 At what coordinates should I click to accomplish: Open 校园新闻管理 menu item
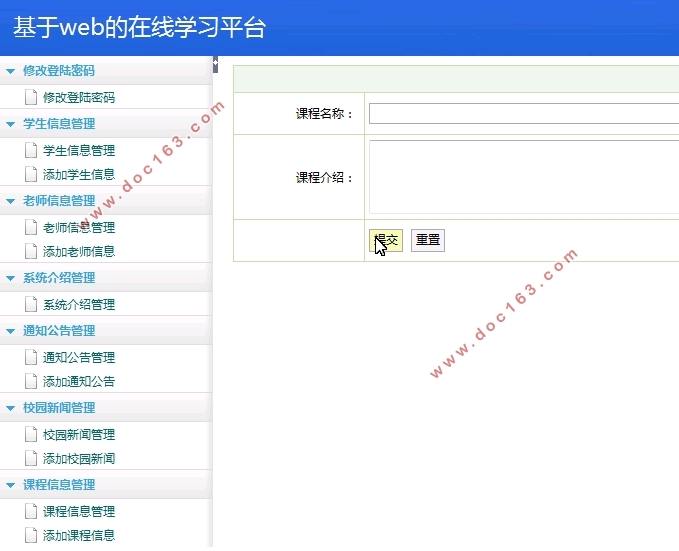pyautogui.click(x=79, y=434)
